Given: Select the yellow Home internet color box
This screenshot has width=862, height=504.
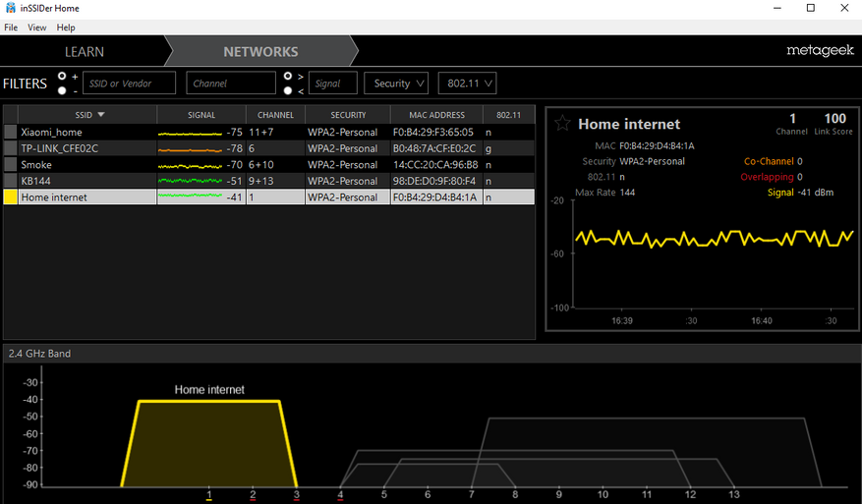Looking at the screenshot, I should pos(11,196).
